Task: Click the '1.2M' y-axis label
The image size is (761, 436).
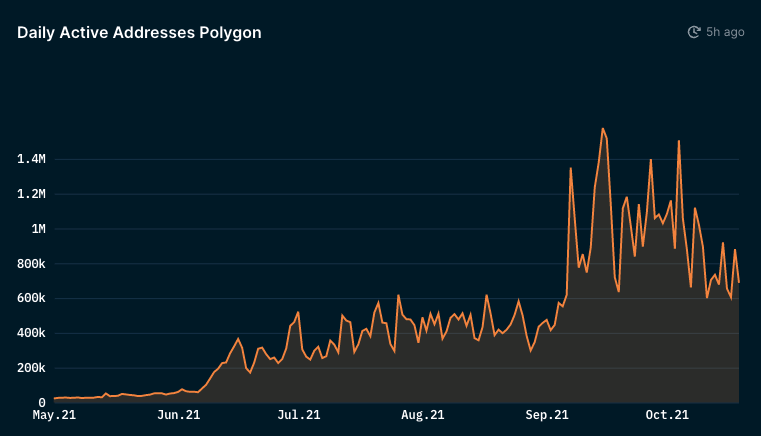Action: (32, 194)
